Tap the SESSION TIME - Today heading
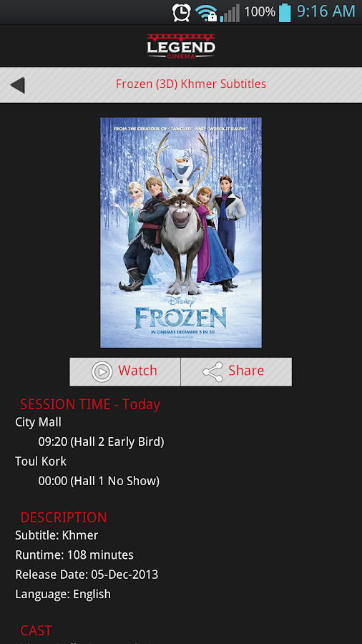The image size is (362, 644). pyautogui.click(x=90, y=404)
